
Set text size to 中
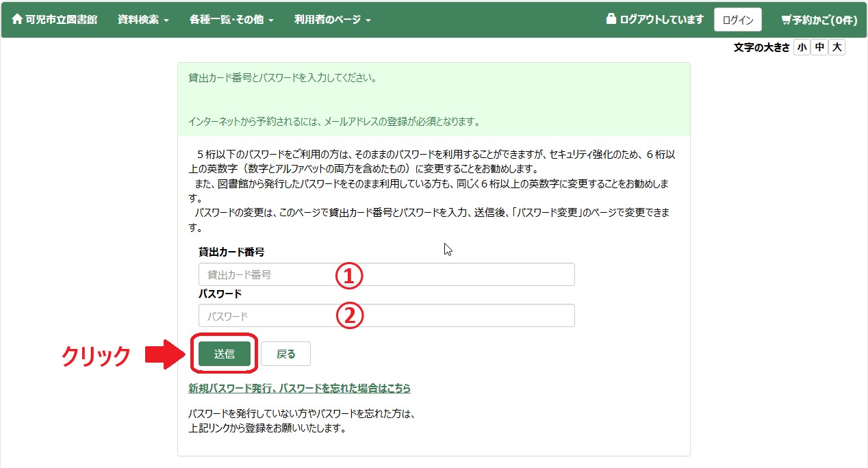(819, 47)
